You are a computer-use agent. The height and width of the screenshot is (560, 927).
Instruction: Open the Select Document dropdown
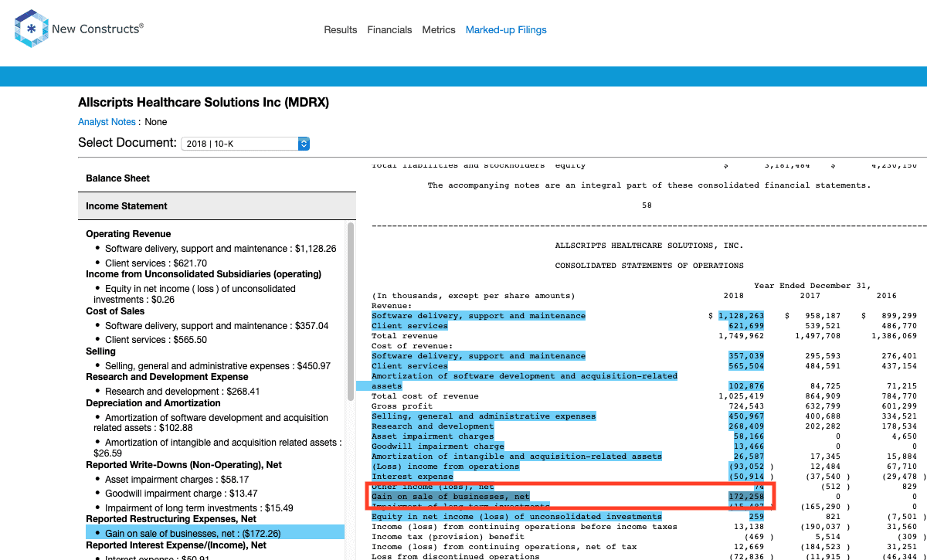tap(245, 144)
